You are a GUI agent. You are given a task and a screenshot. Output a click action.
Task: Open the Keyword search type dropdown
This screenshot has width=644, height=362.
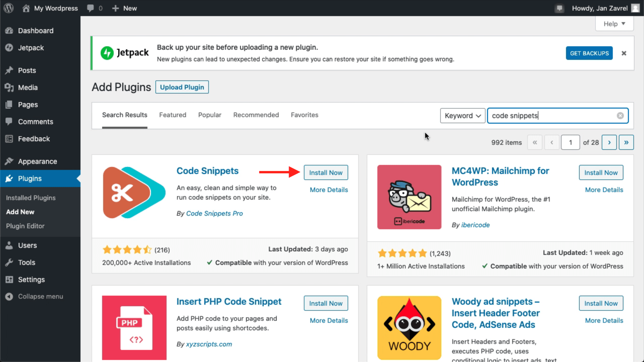tap(463, 116)
